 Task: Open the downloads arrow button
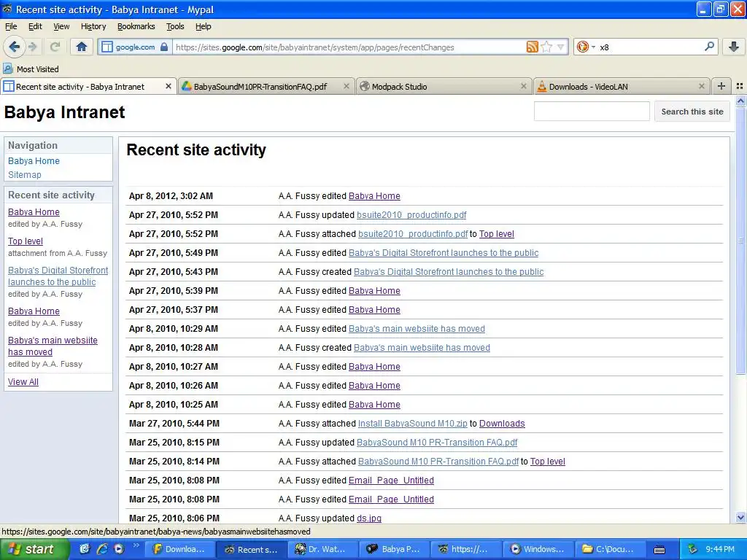[734, 47]
